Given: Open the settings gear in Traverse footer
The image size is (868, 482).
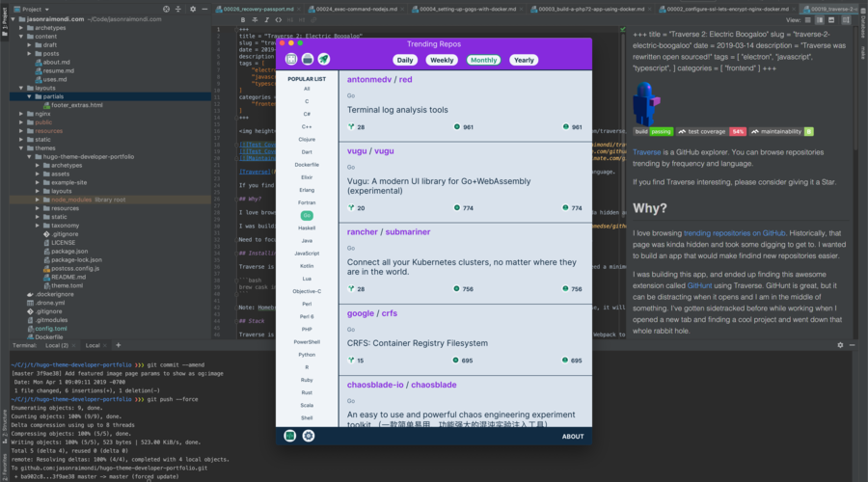Looking at the screenshot, I should (309, 436).
